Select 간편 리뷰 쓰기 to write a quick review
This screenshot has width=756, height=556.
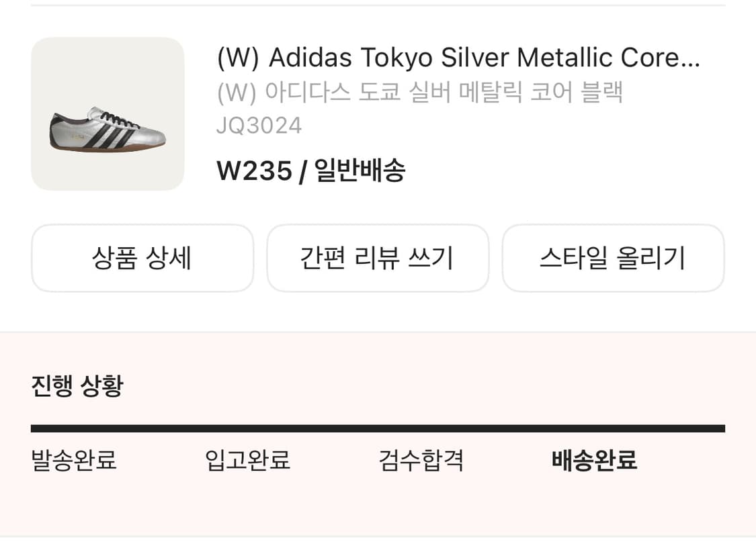(x=378, y=258)
